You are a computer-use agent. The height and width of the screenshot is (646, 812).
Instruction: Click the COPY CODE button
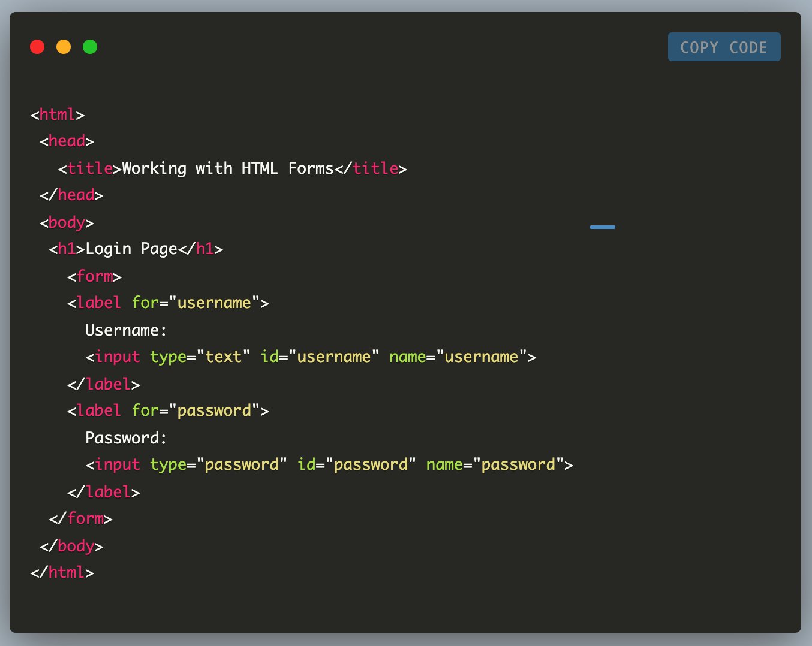[724, 47]
